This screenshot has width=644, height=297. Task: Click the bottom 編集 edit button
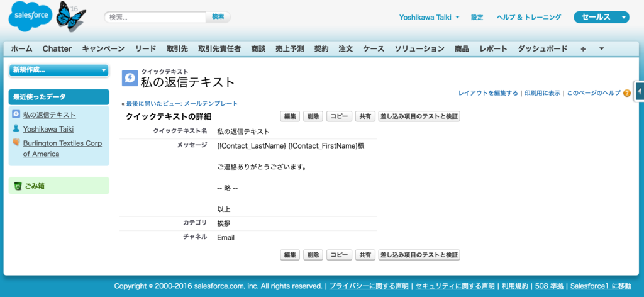290,255
